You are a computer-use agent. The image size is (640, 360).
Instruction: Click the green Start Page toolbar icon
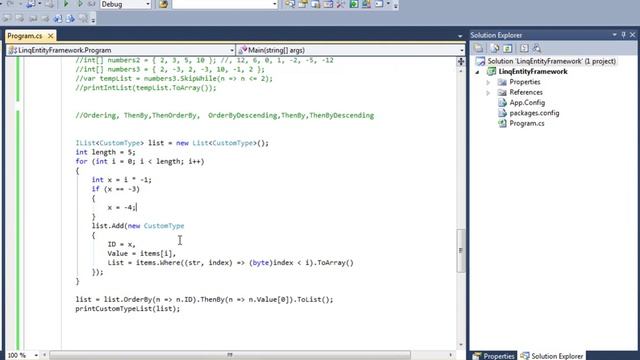[354, 4]
